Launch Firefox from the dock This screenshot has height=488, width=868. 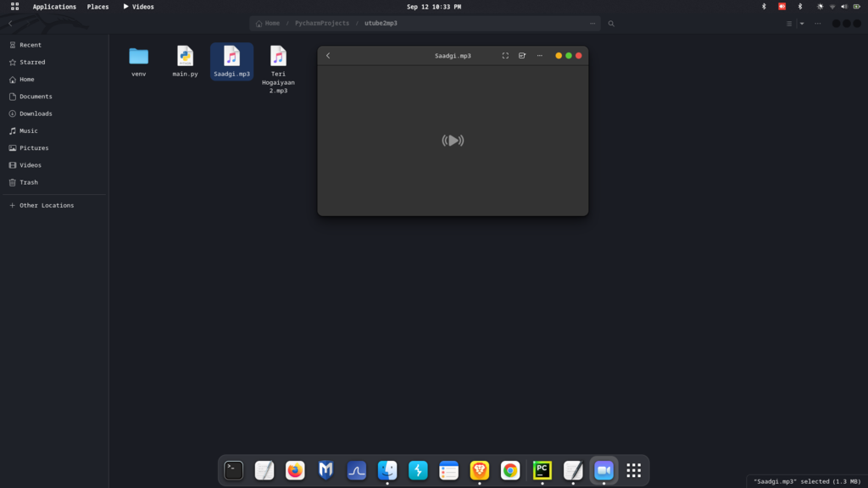click(x=295, y=470)
